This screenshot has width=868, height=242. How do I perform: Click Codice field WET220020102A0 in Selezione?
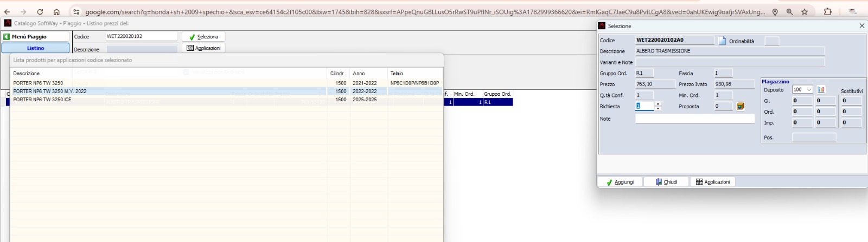coord(675,40)
